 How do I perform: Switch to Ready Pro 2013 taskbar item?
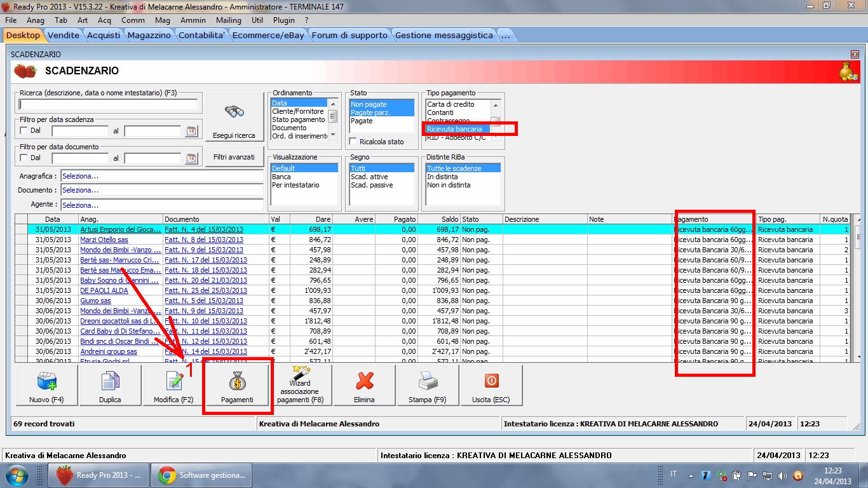point(99,475)
